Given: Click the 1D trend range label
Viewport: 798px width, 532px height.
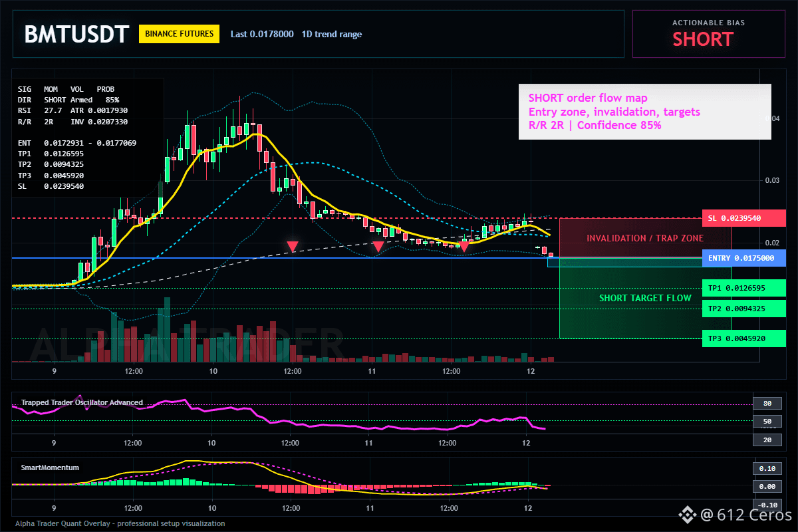Looking at the screenshot, I should [332, 34].
